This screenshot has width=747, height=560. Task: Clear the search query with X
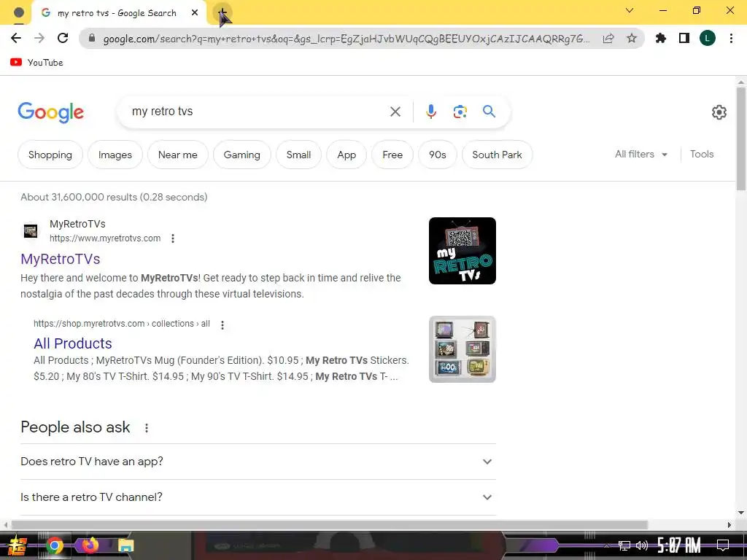click(395, 112)
